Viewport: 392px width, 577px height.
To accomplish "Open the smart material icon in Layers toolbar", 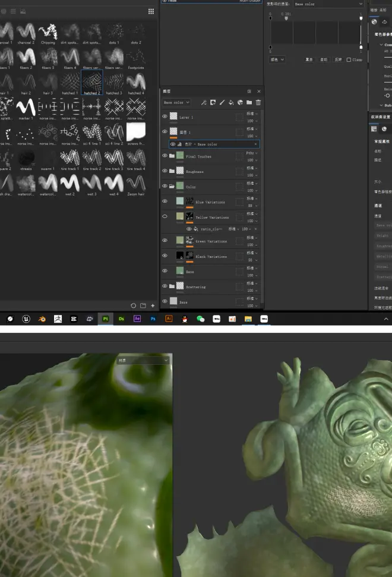I will [x=240, y=102].
